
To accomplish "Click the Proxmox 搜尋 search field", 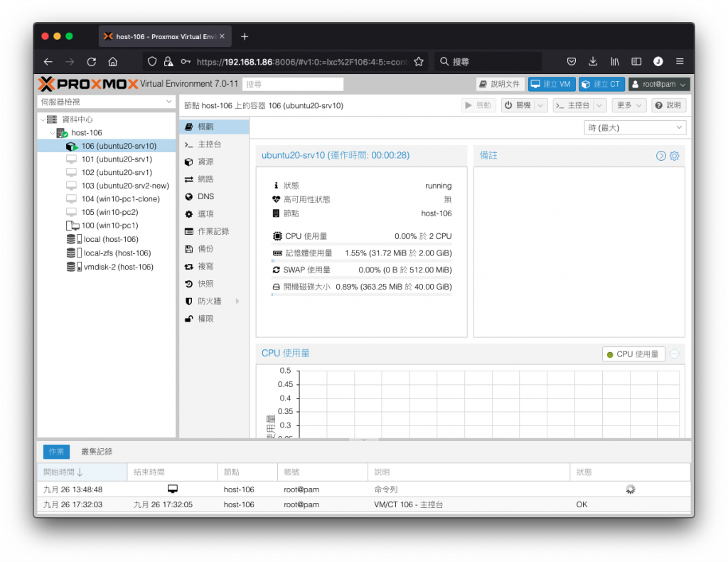I will click(293, 84).
